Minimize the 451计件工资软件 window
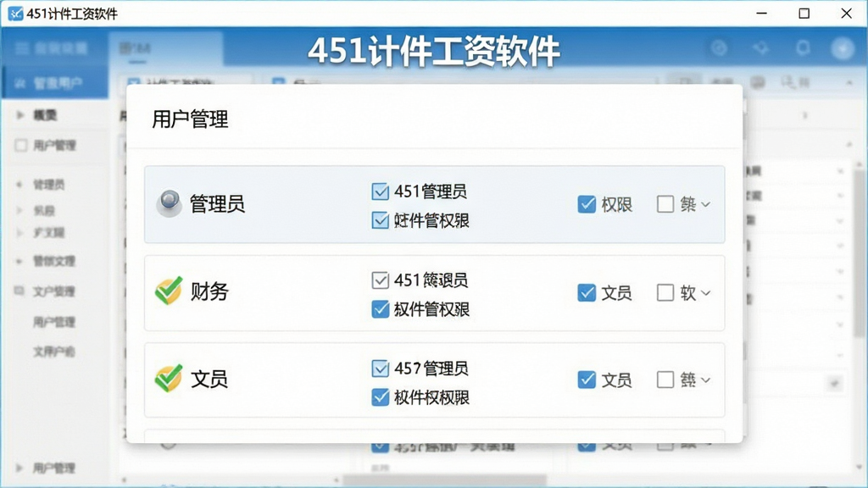 coord(762,14)
